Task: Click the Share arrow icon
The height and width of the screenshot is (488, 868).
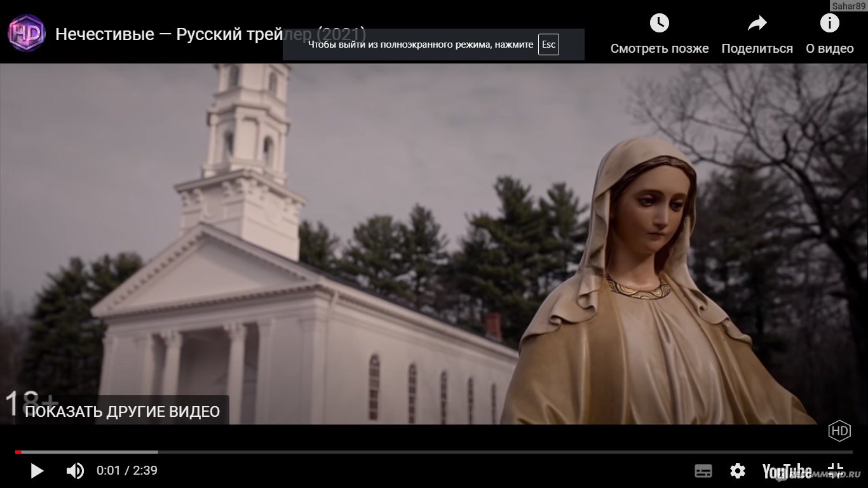Action: pyautogui.click(x=757, y=24)
